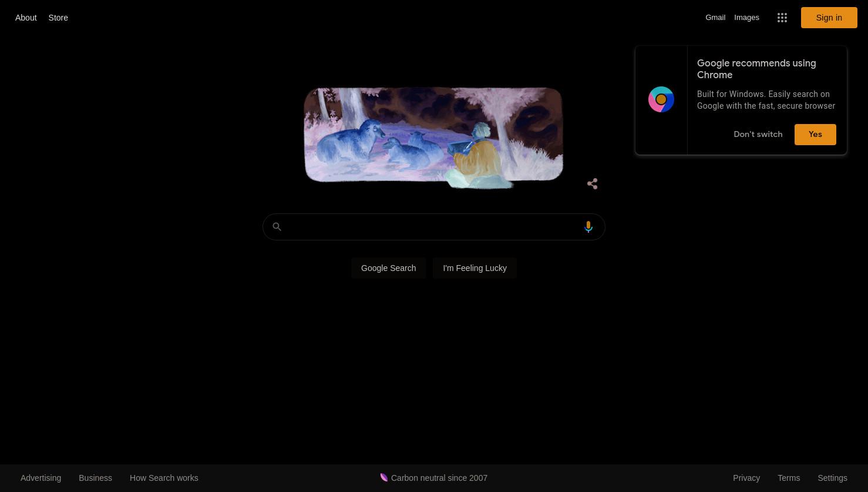Open the Settings footer menu
868x492 pixels.
pyautogui.click(x=832, y=478)
